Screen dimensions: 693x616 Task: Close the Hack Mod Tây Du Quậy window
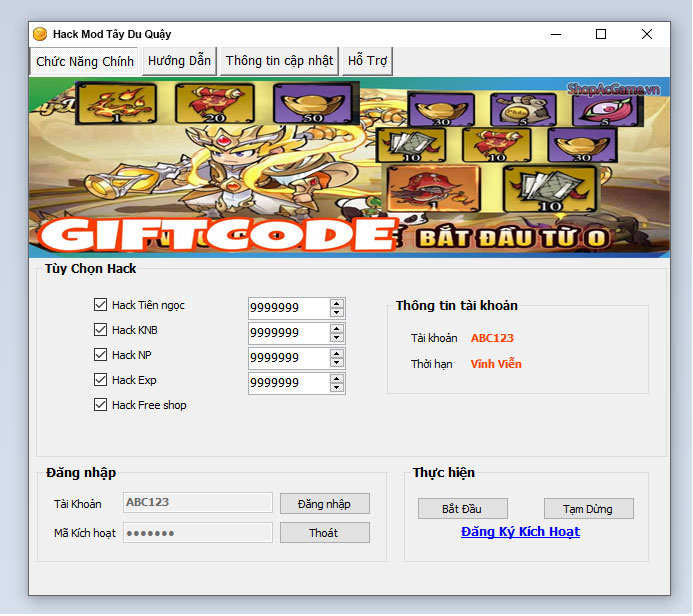coord(647,34)
